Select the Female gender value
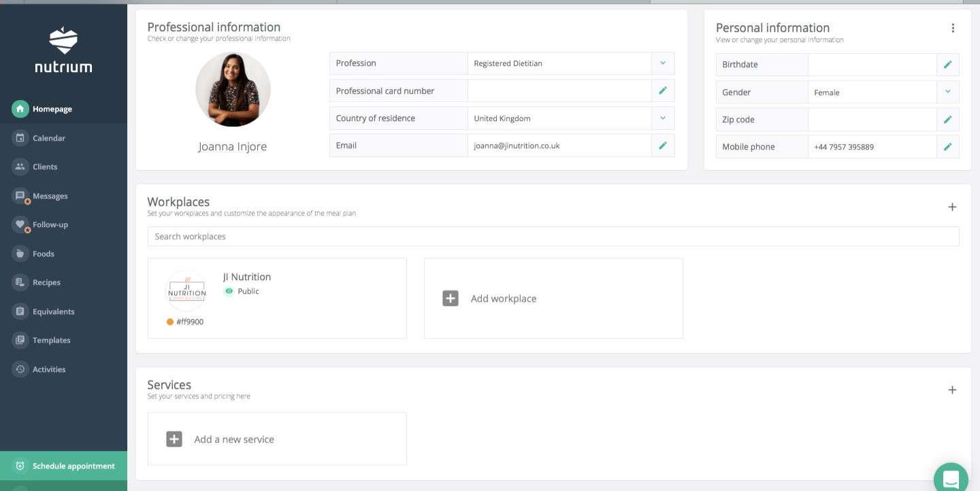The image size is (980, 491). (x=827, y=92)
